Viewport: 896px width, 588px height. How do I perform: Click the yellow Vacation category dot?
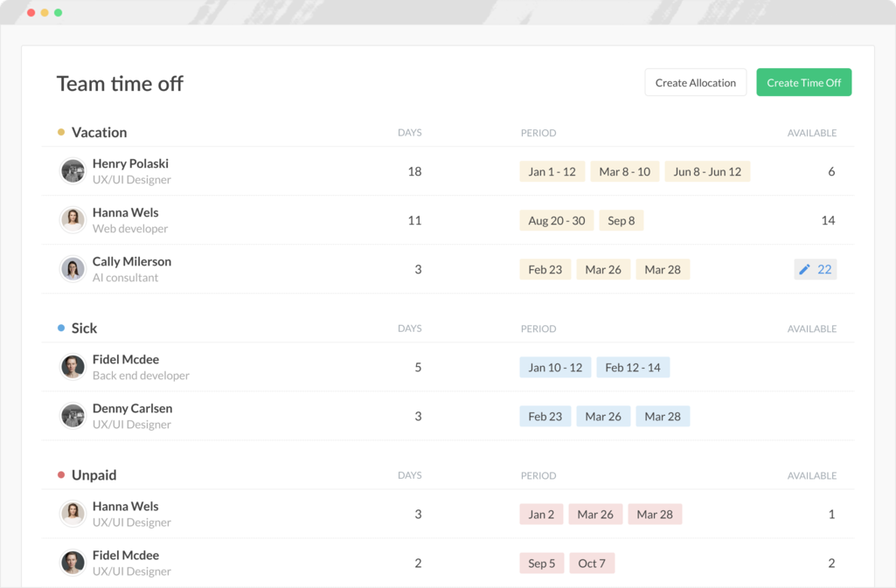pyautogui.click(x=61, y=133)
